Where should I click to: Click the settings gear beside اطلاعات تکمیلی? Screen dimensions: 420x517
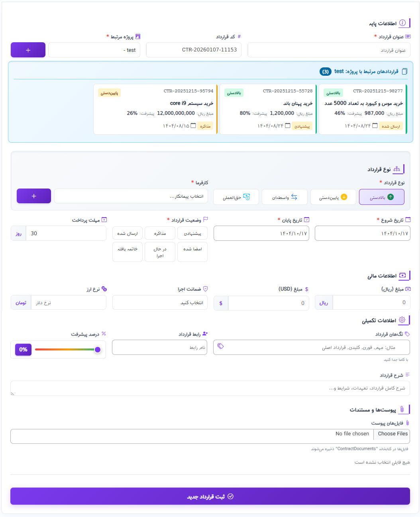tap(402, 320)
